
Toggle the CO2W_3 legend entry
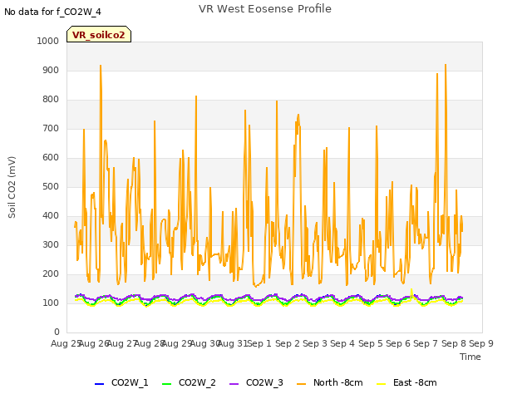(256, 382)
